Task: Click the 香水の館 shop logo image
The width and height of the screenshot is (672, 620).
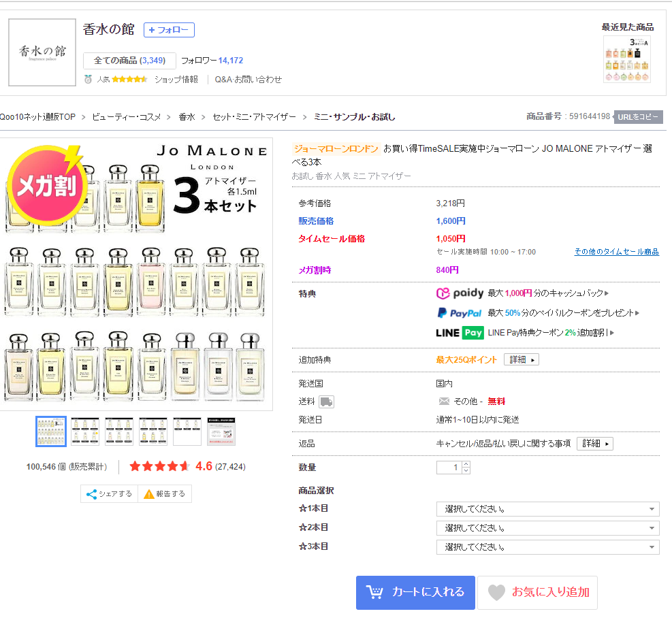Action: tap(42, 52)
